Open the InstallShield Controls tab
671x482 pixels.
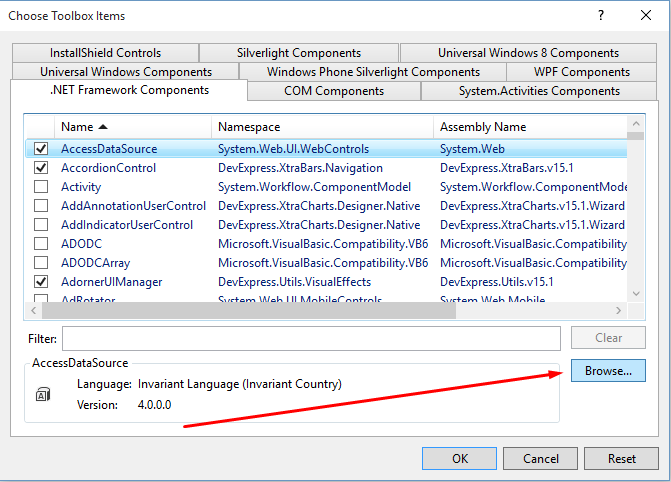105,53
